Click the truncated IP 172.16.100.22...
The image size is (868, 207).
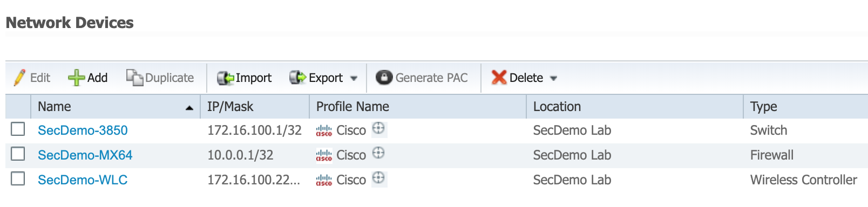tap(254, 180)
